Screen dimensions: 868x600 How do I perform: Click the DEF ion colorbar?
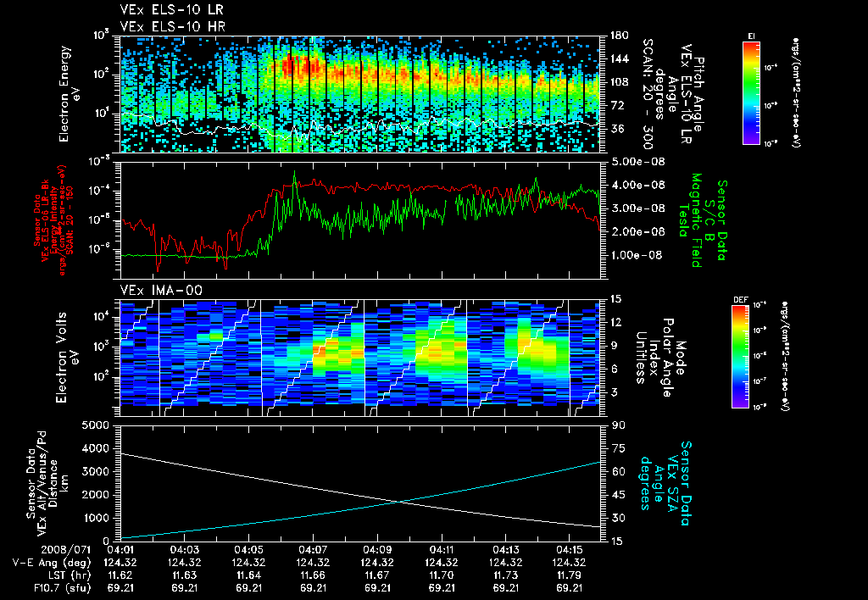[x=740, y=357]
